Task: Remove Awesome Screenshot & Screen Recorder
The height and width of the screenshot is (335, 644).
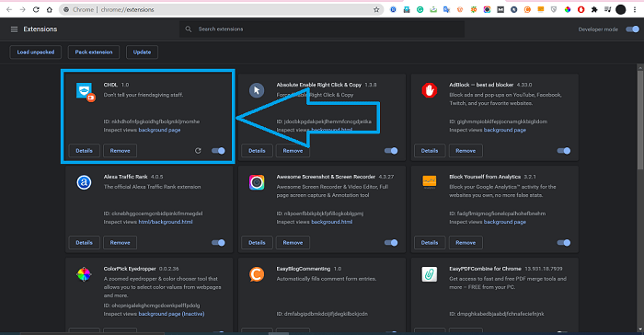Action: click(x=293, y=243)
